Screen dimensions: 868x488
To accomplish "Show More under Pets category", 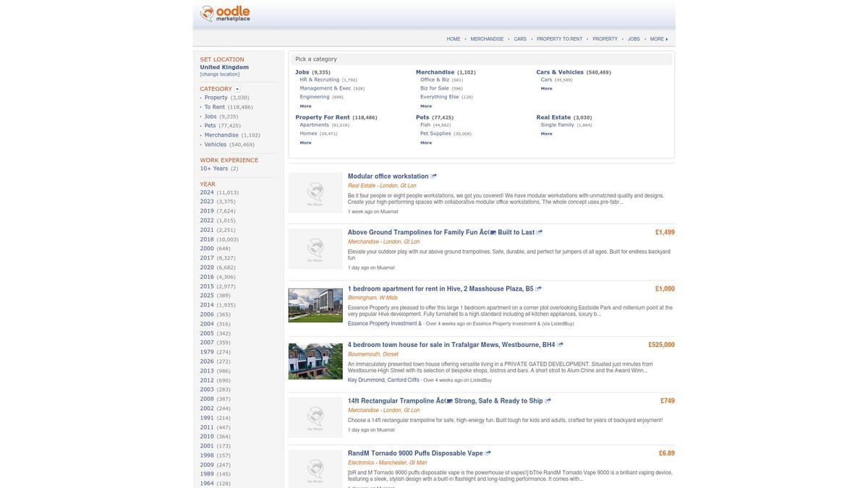I will pyautogui.click(x=426, y=142).
